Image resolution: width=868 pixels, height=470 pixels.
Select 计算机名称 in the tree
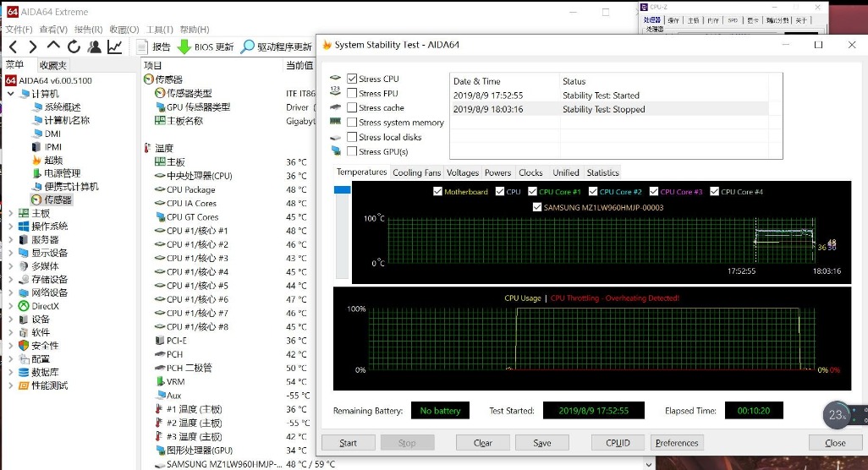67,120
